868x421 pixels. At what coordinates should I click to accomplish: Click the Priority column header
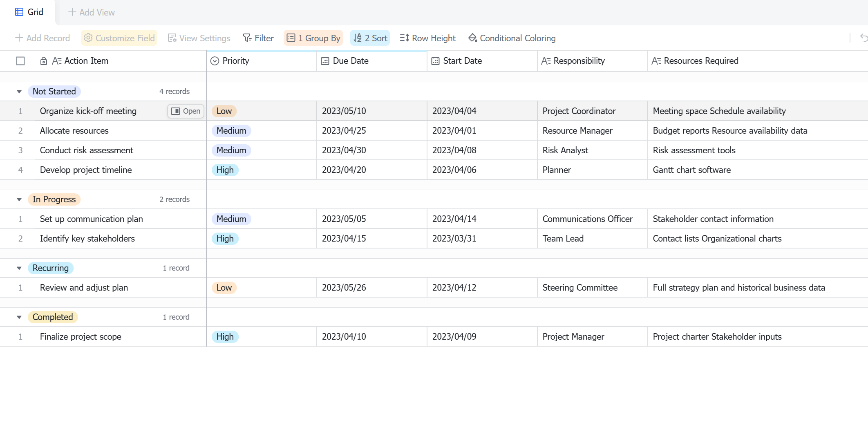pos(262,61)
